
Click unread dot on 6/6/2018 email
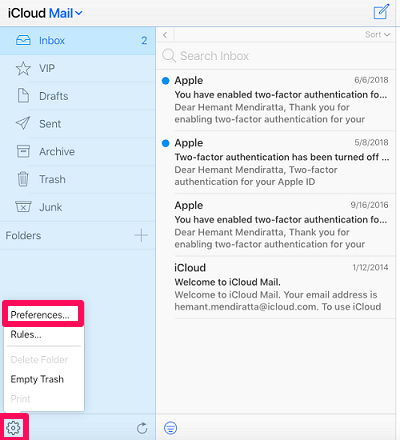point(166,81)
